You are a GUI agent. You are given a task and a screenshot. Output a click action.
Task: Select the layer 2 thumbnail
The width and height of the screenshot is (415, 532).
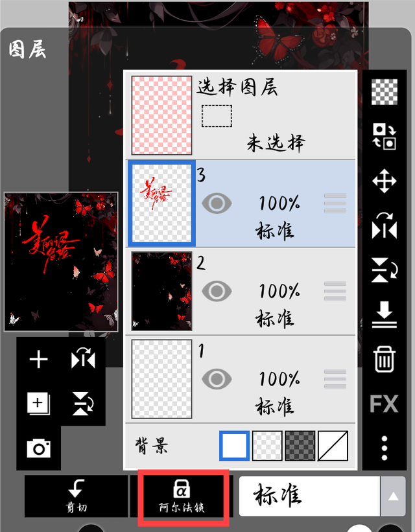click(161, 291)
